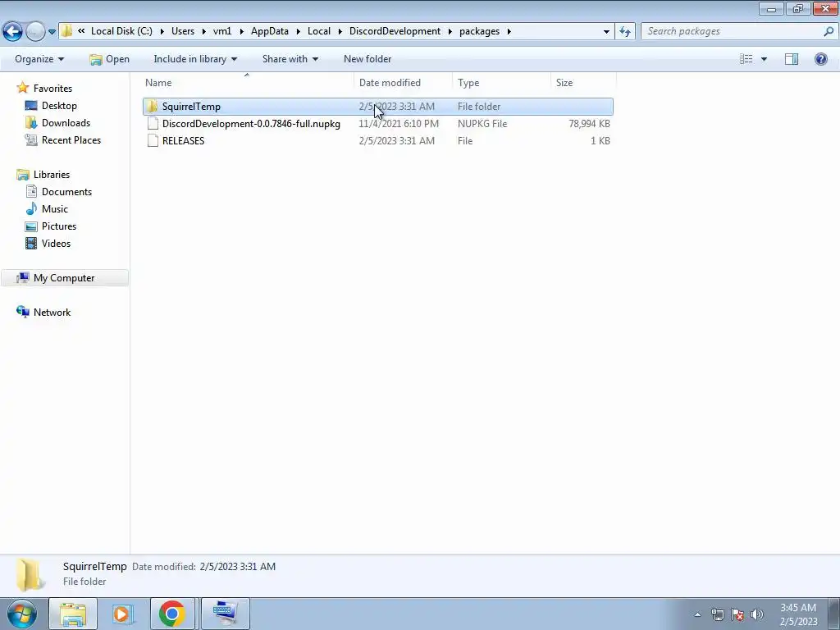Select Libraries in navigation pane
This screenshot has width=840, height=630.
(x=52, y=175)
